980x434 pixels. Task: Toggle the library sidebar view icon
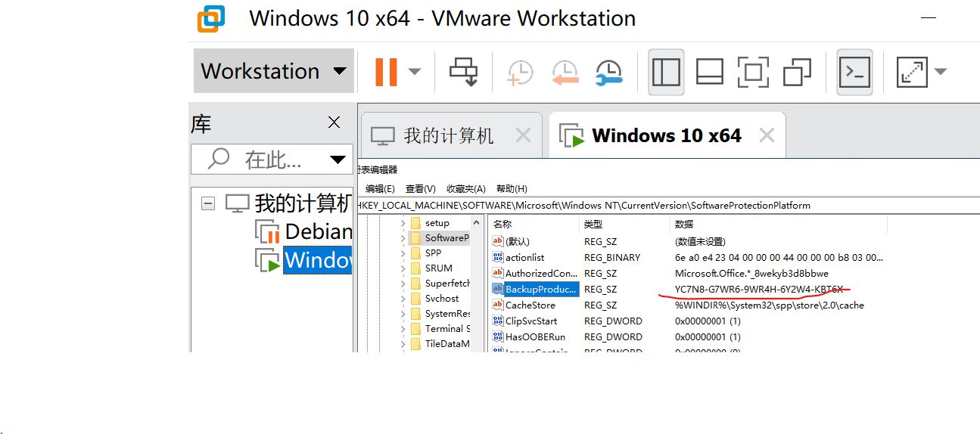pyautogui.click(x=666, y=72)
